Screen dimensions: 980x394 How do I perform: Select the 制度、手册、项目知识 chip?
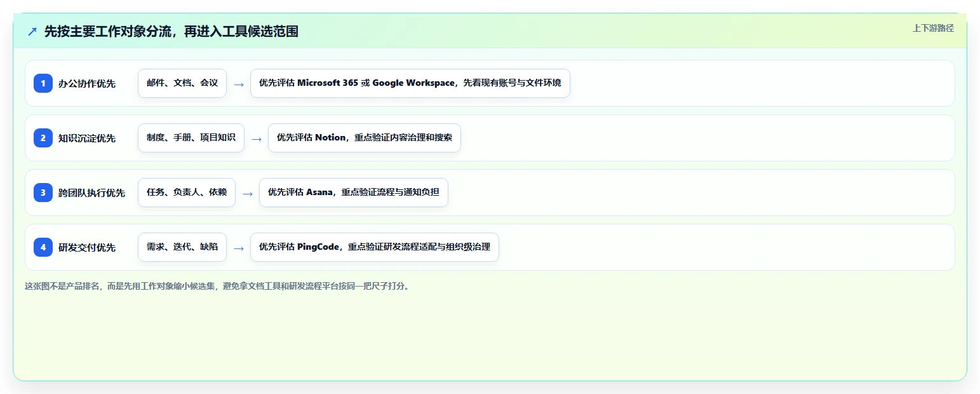pos(191,138)
